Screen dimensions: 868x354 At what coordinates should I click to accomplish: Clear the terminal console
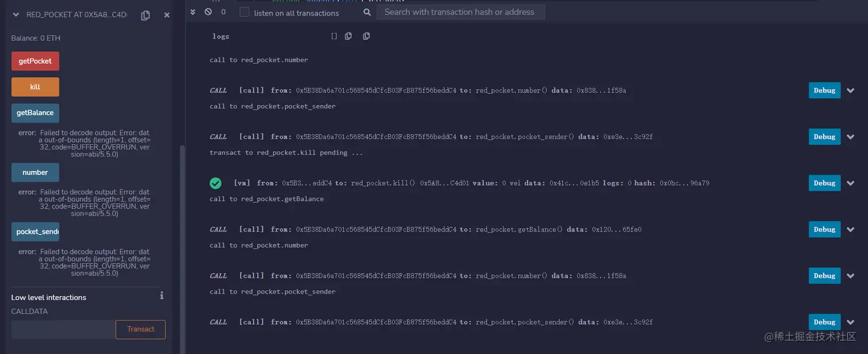click(x=208, y=11)
